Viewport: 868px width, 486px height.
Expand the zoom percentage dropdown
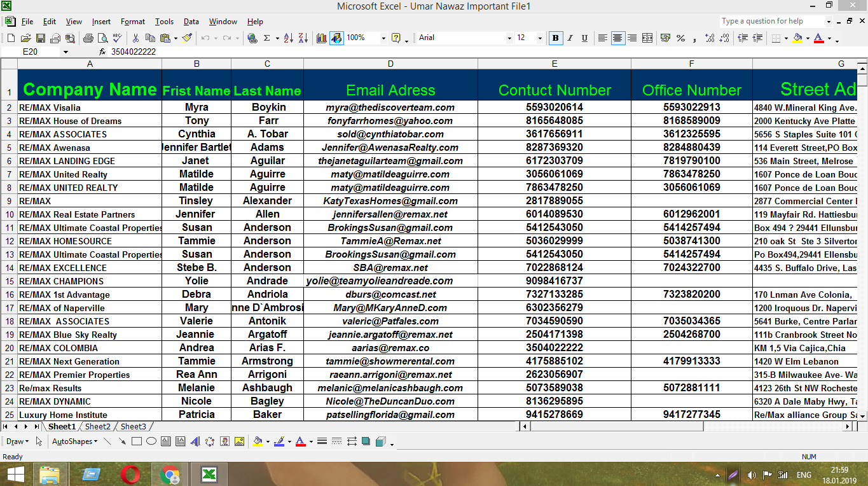383,38
